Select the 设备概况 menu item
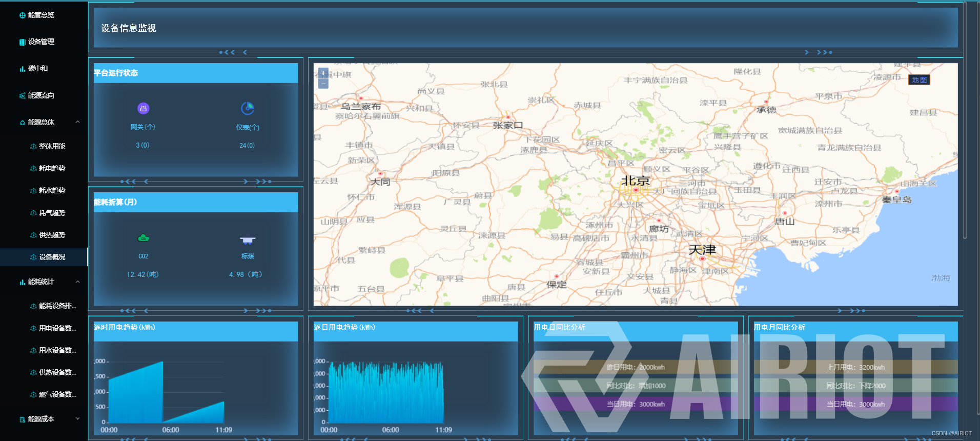The height and width of the screenshot is (441, 980). [x=44, y=257]
